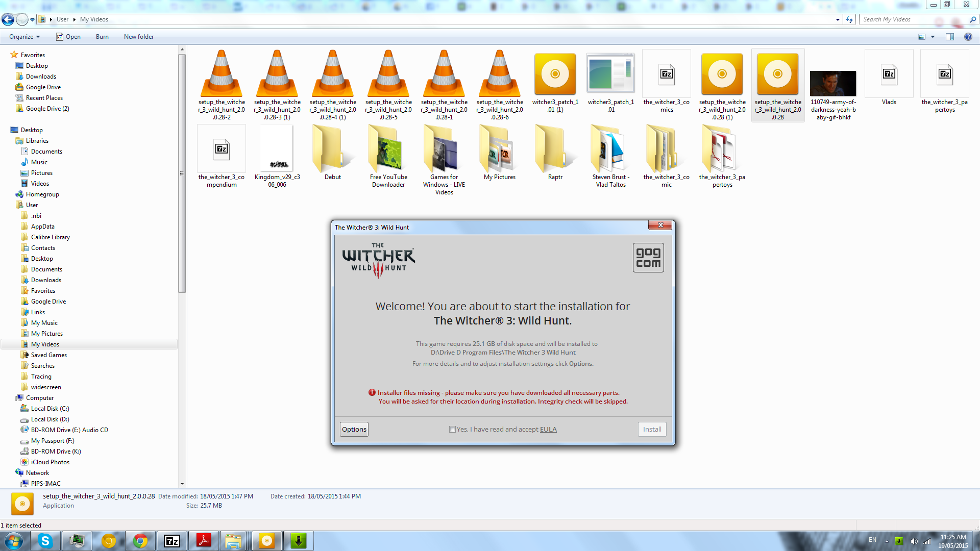980x551 pixels.
Task: Go back in Explorer
Action: click(x=8, y=19)
